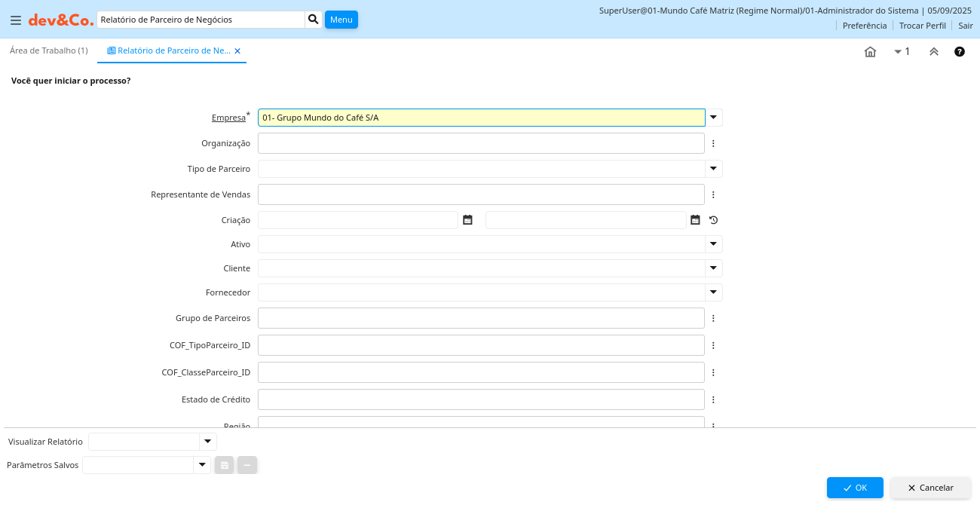Expand the Tipo de Parceiro dropdown

click(x=713, y=169)
